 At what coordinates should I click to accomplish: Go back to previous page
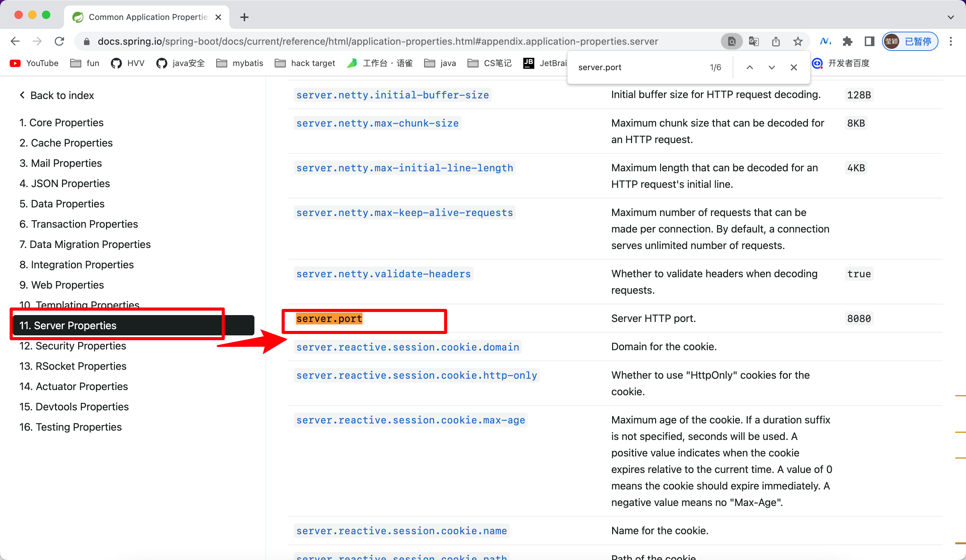[x=15, y=41]
